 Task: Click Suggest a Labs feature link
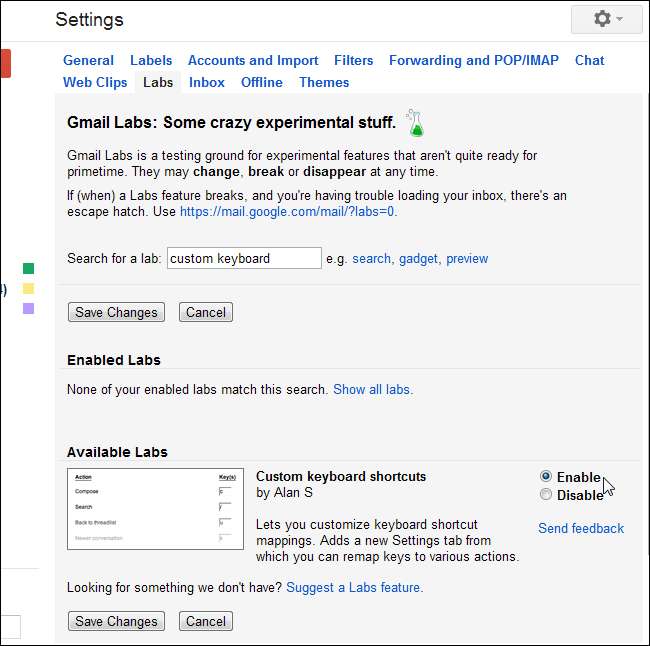[x=354, y=587]
